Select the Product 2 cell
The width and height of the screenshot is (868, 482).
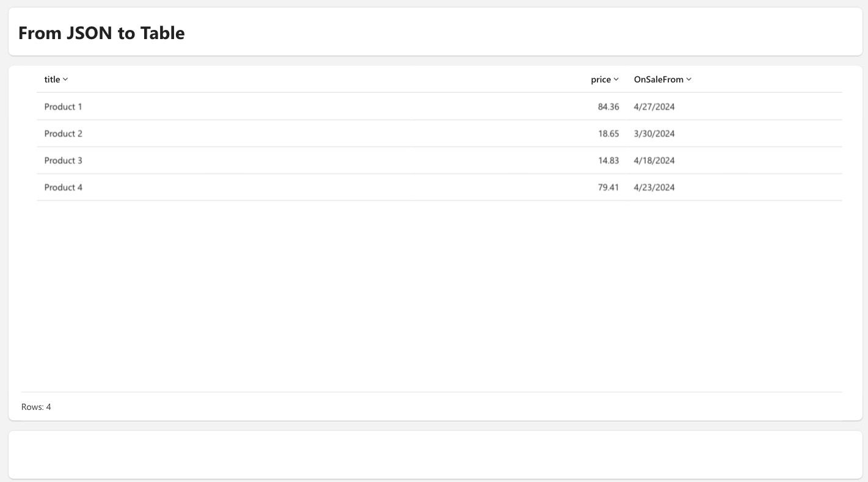[x=64, y=134]
